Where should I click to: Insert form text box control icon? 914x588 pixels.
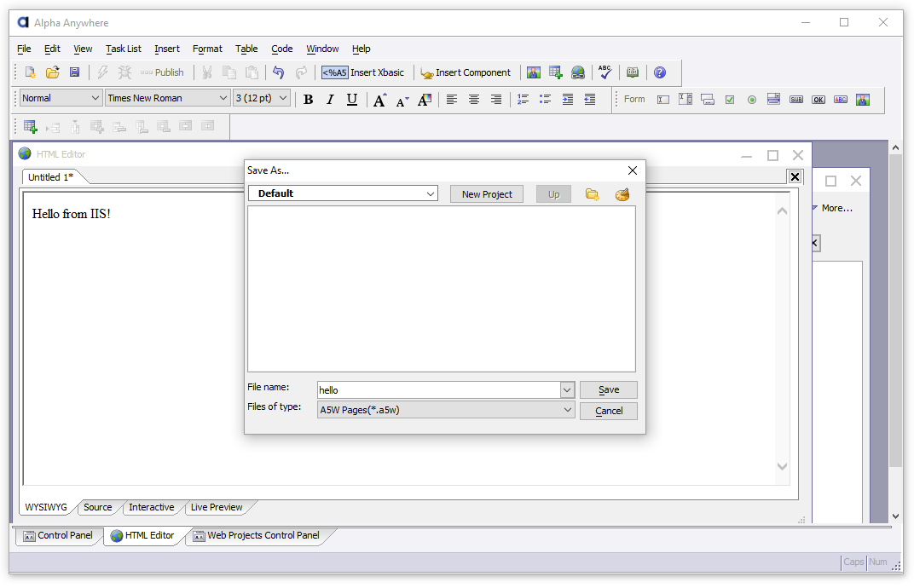coord(663,100)
